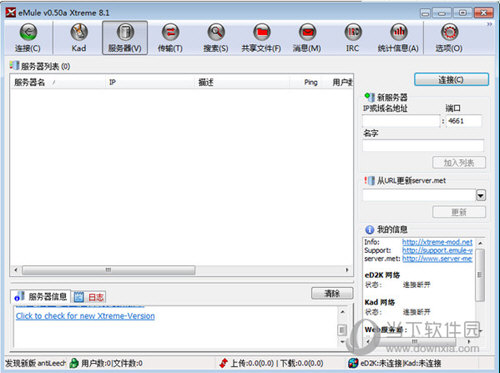
Task: Focus the server name (名字) input field
Action: click(x=423, y=146)
